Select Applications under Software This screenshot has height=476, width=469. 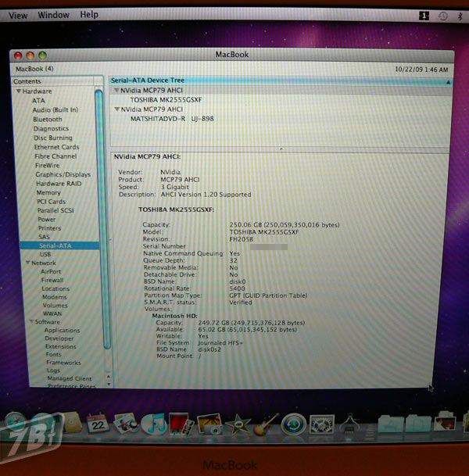click(63, 330)
